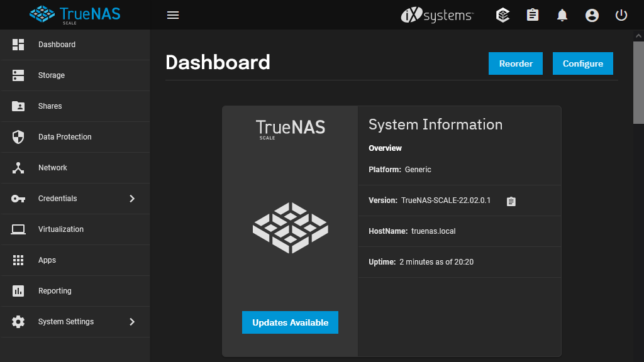
Task: Click the Dashboard grid icon in sidebar
Action: 18,45
